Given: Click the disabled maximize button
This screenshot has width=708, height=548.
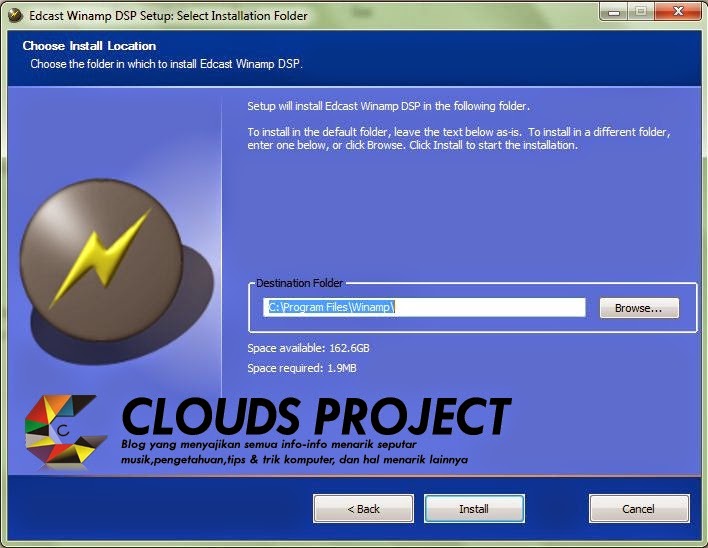Looking at the screenshot, I should coord(640,11).
